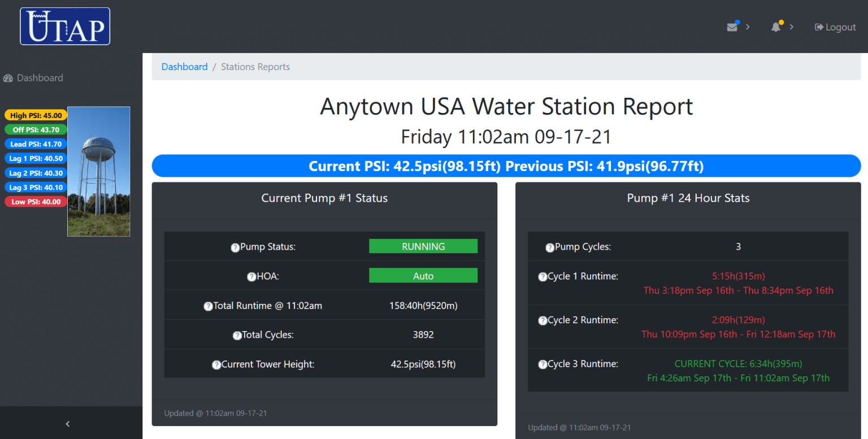Switch the HOA mode from Auto
The width and height of the screenshot is (868, 439).
423,275
